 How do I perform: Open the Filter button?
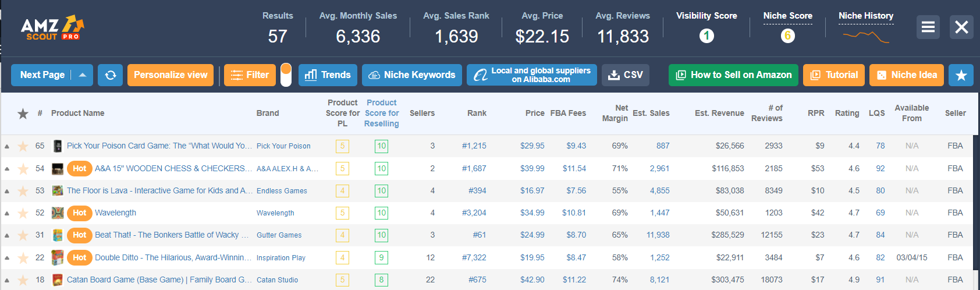click(x=250, y=75)
